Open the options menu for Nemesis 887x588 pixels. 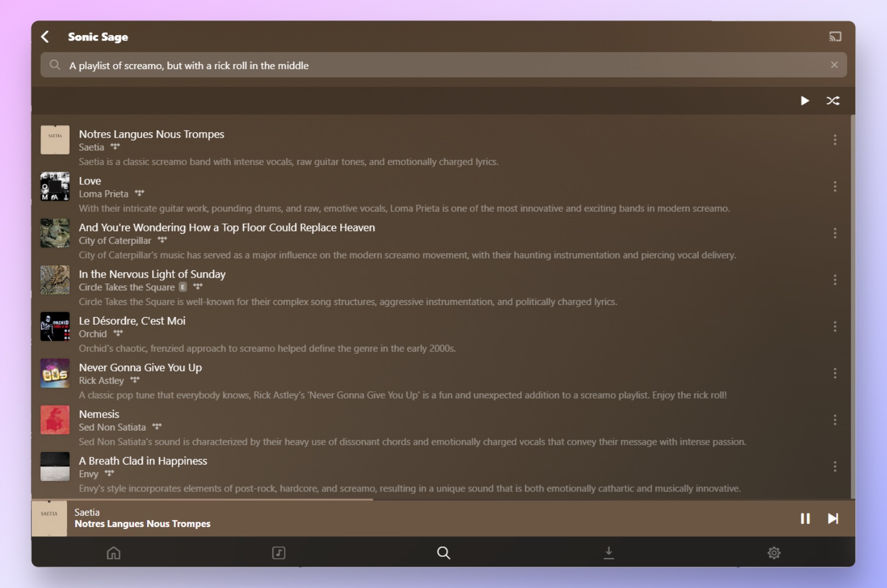pyautogui.click(x=835, y=420)
